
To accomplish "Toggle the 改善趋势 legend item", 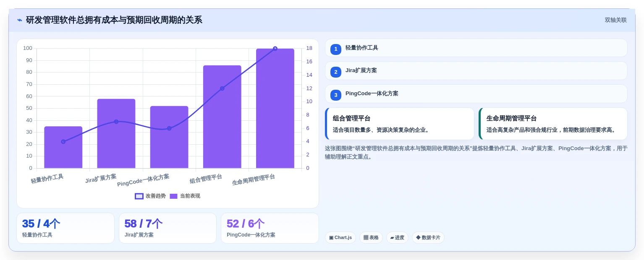I will click(150, 196).
